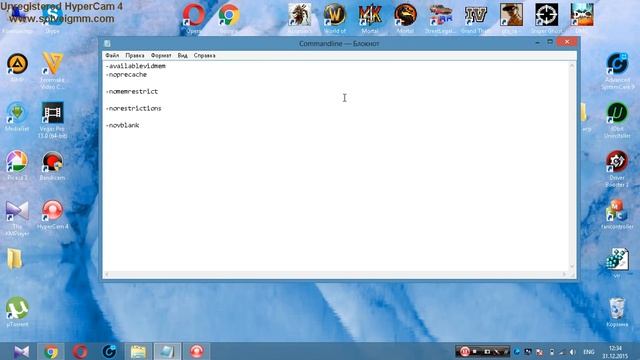Click the File Explorer taskbar button
The image size is (640, 360).
(x=138, y=351)
